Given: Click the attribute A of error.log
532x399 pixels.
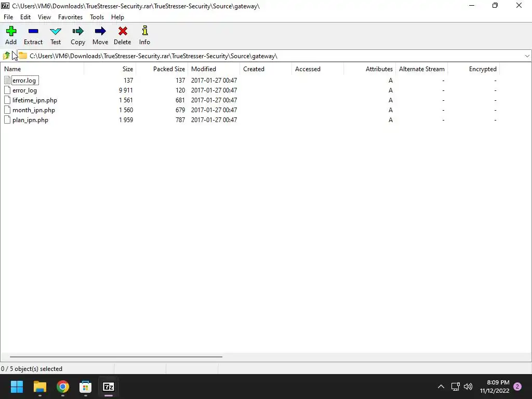Looking at the screenshot, I should 391,81.
